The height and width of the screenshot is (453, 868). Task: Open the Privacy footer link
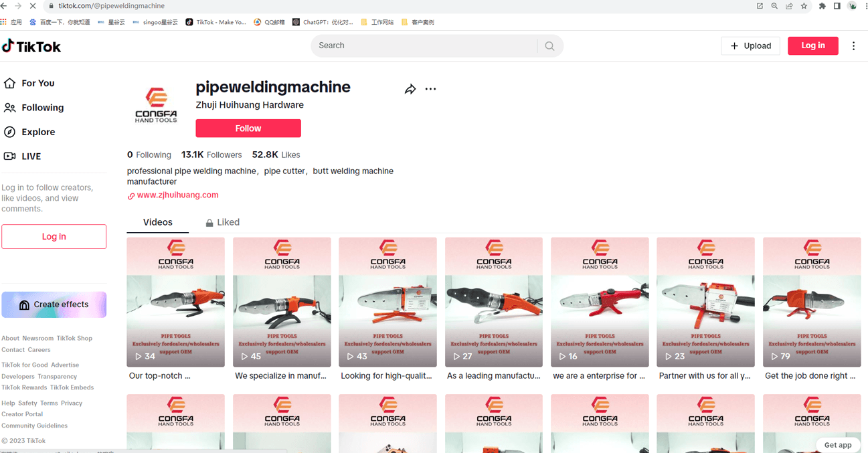[72, 403]
